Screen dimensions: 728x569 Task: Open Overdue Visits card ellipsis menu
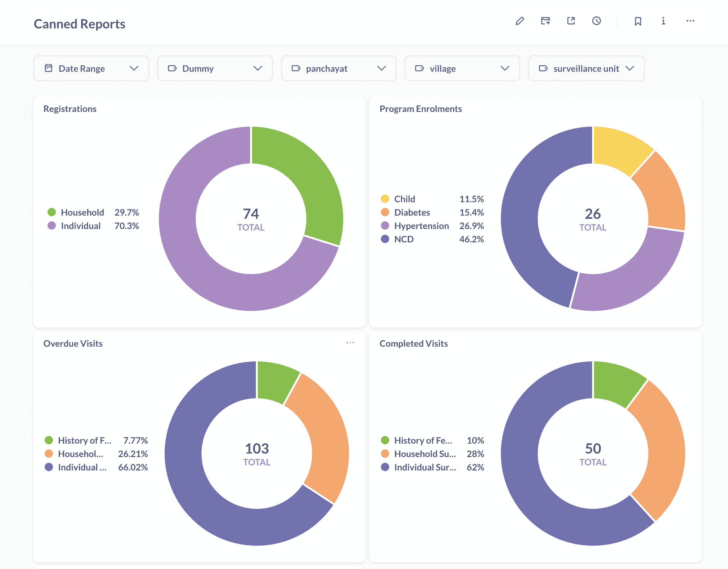350,343
